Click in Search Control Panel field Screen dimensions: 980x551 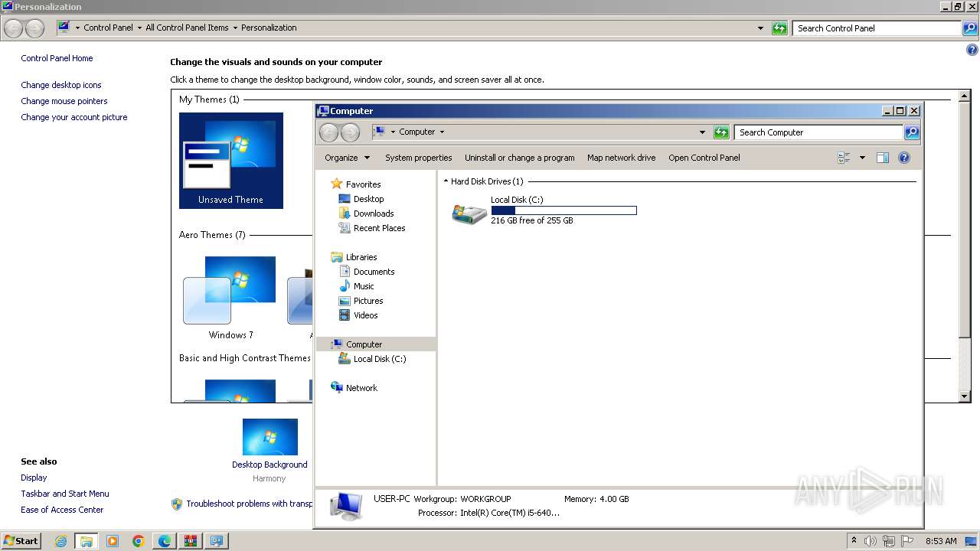(877, 28)
